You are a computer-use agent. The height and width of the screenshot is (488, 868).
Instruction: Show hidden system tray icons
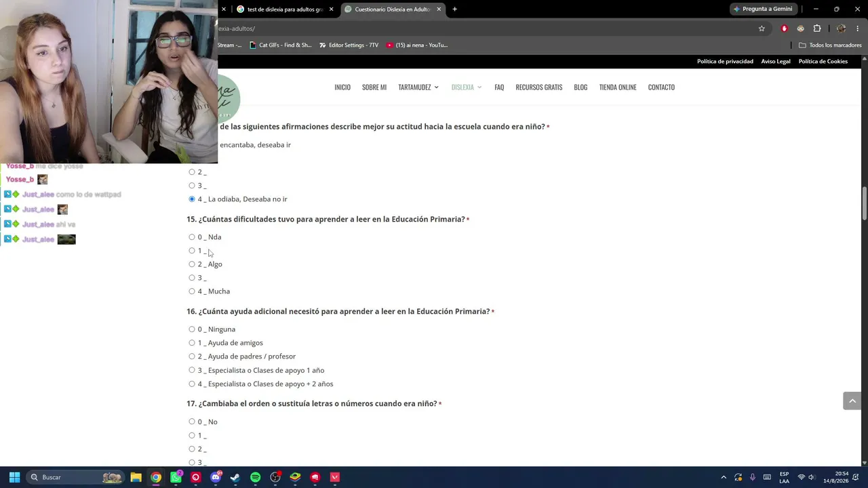(723, 477)
